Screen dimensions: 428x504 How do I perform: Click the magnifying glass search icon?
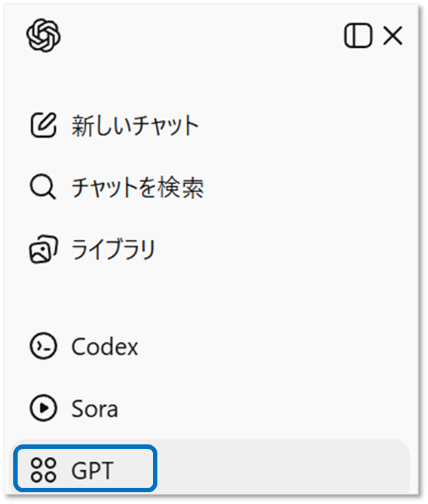coord(43,187)
